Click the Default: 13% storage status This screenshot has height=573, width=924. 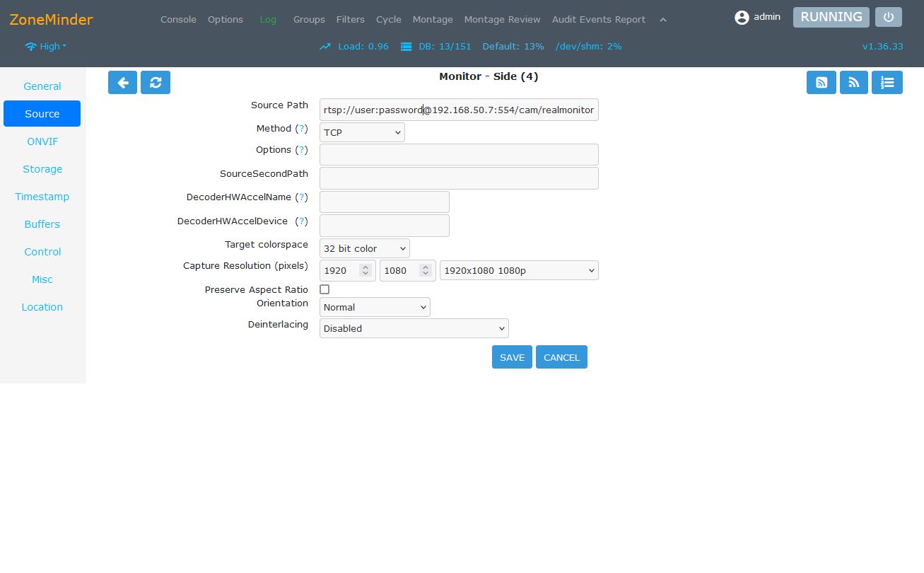[513, 47]
